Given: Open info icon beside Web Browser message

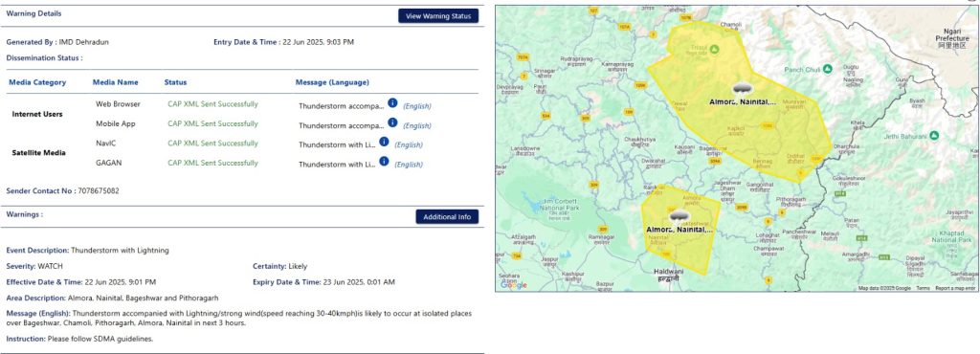Looking at the screenshot, I should click(x=392, y=102).
